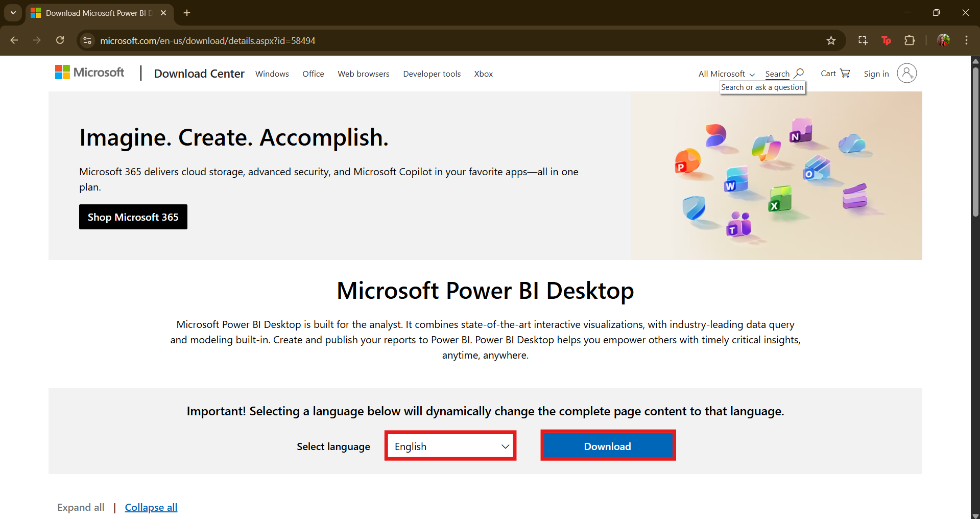Image resolution: width=980 pixels, height=519 pixels.
Task: Open the tab search dropdown arrow
Action: pos(13,13)
